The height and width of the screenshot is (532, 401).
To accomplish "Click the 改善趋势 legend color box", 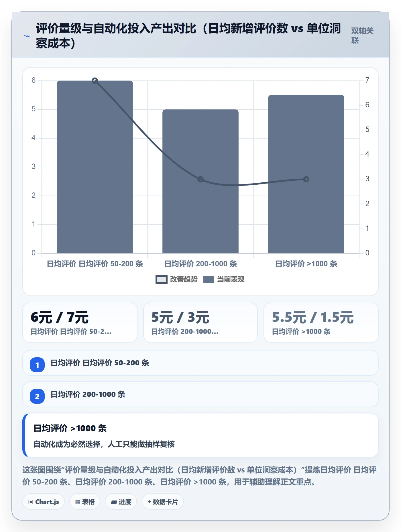I will point(162,279).
